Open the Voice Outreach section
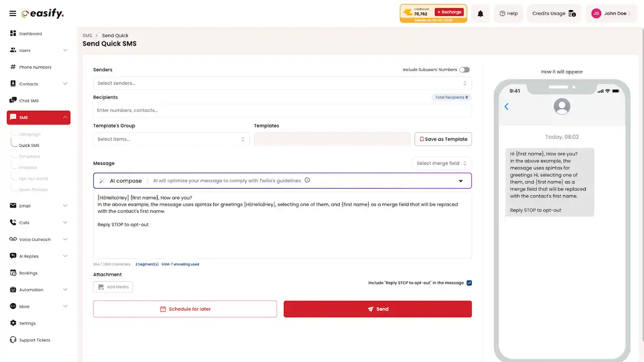This screenshot has width=644, height=362. tap(35, 239)
